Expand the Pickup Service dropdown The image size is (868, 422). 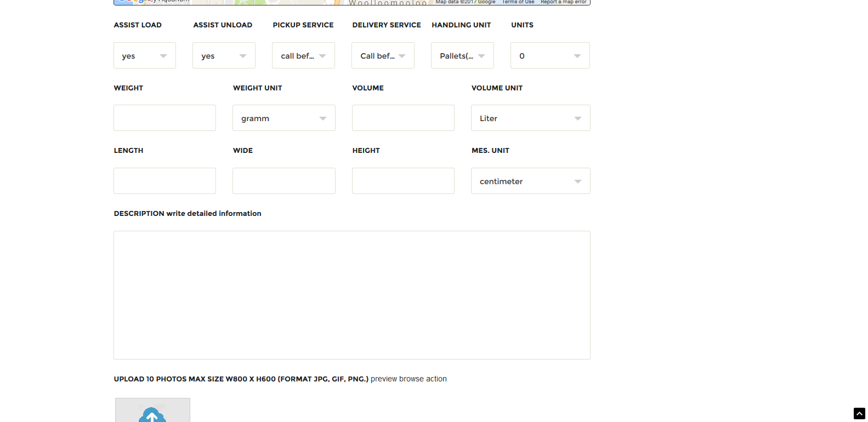tap(303, 56)
